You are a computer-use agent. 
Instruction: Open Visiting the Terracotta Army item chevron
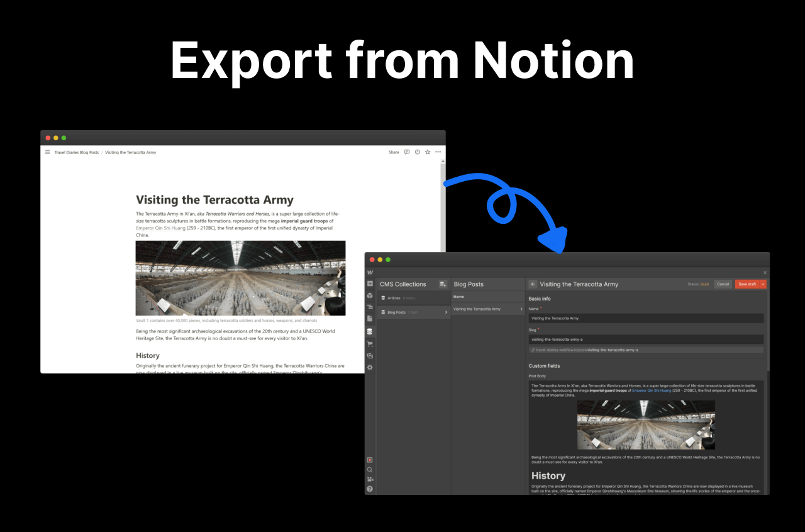[521, 309]
